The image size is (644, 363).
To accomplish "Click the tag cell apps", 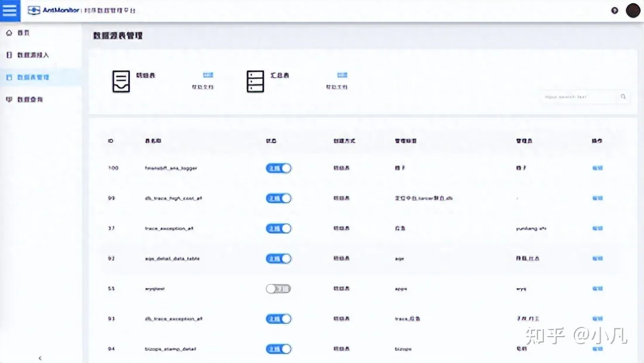I will 401,289.
